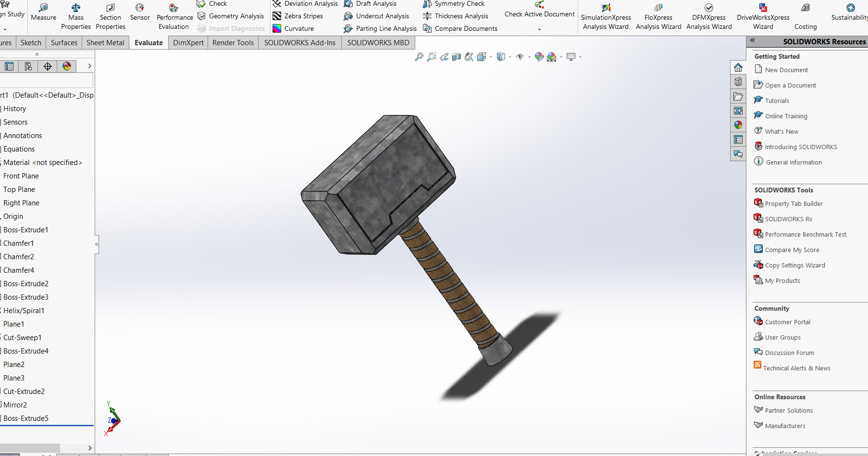The height and width of the screenshot is (456, 868).
Task: Launch FloXpress Analysis Wizard
Action: (x=658, y=16)
